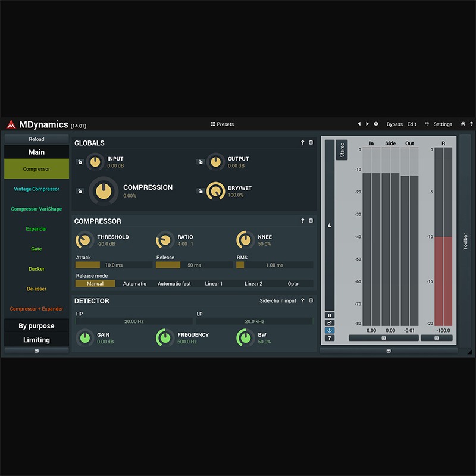This screenshot has height=476, width=476.
Task: Go to next preset arrow
Action: (367, 124)
